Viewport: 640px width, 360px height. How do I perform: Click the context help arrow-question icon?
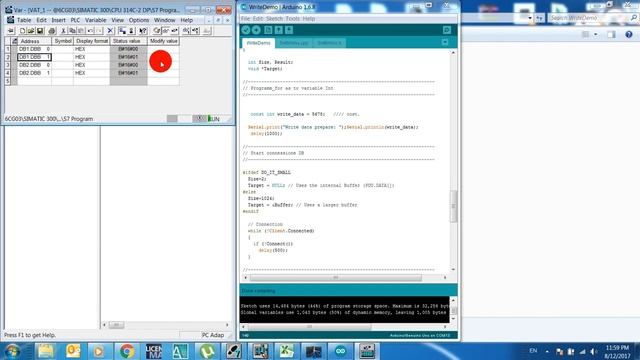point(143,31)
